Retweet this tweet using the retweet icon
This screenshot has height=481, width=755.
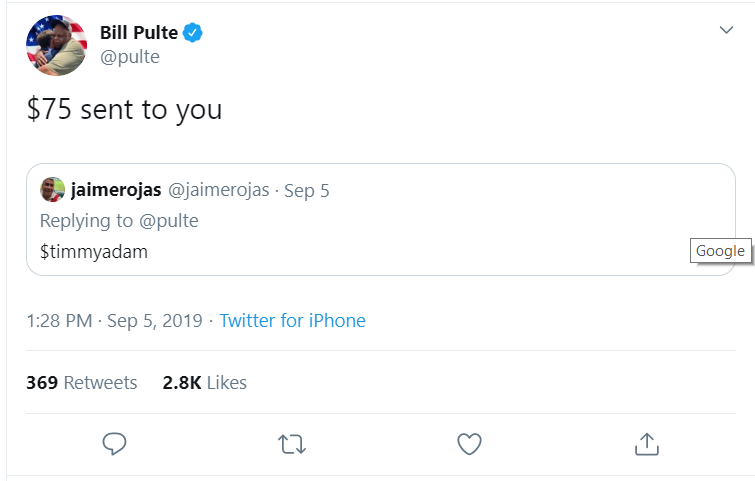(x=292, y=443)
